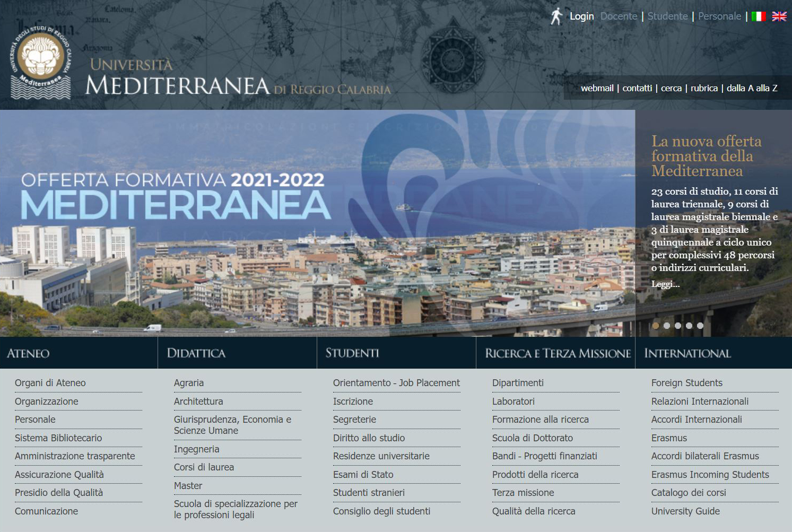Open the Erasmus Incoming Students link
The image size is (792, 532).
point(710,475)
